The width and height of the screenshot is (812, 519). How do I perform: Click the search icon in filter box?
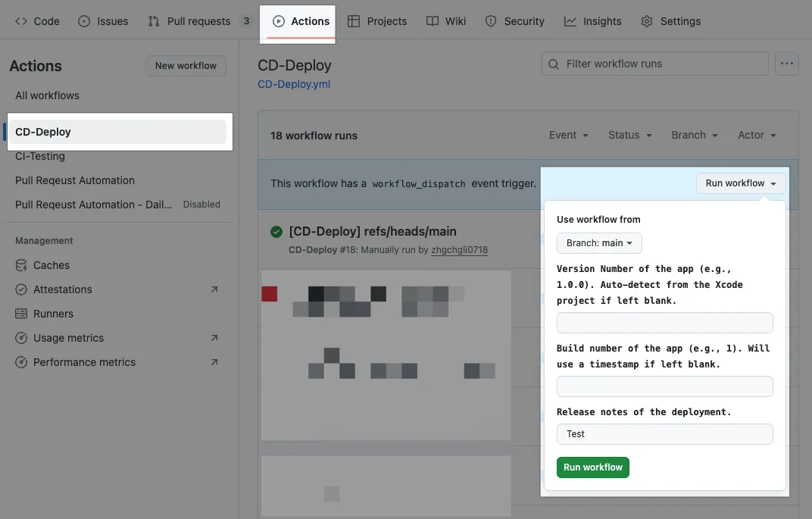554,64
